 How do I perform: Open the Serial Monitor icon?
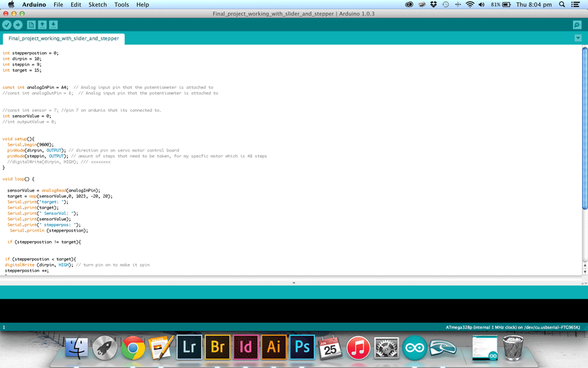(x=577, y=25)
